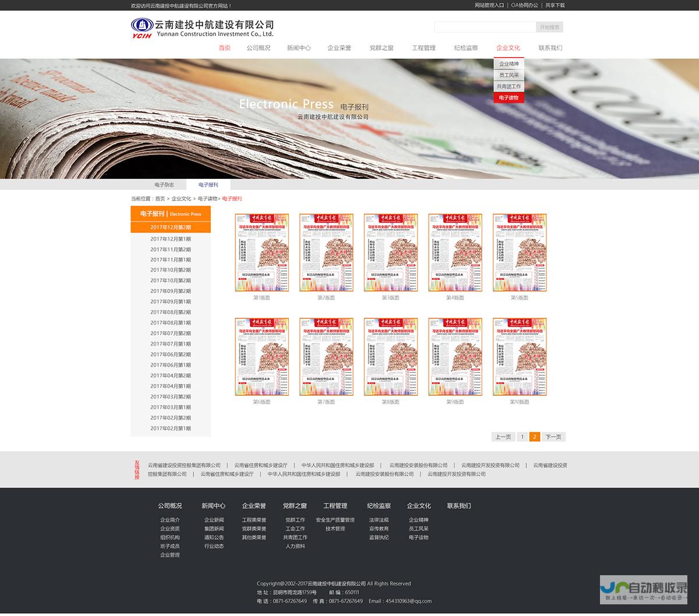Select issue 2017年11月第2期 in sidebar
This screenshot has width=699, height=616.
click(171, 249)
